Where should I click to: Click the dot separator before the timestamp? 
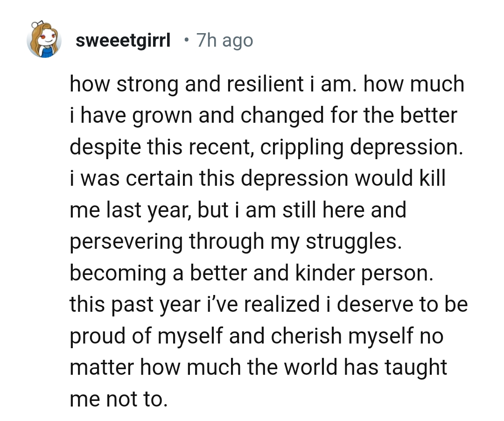(186, 41)
